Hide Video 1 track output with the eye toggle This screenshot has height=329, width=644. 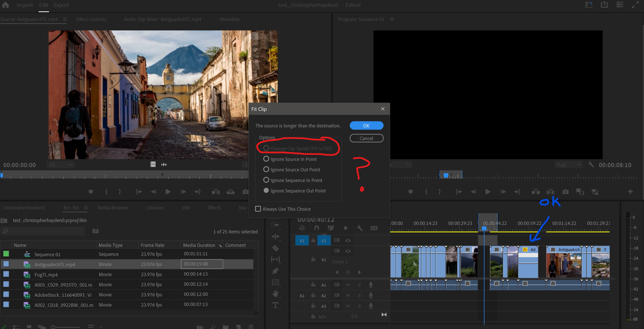pyautogui.click(x=348, y=251)
